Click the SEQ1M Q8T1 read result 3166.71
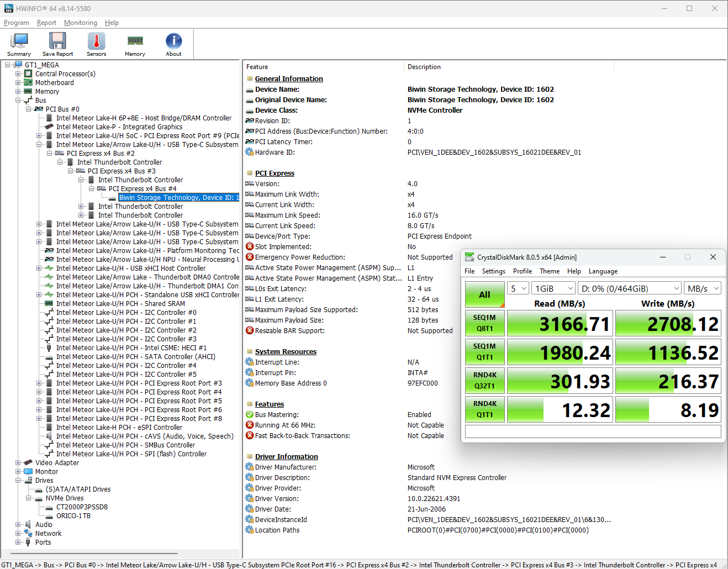This screenshot has width=728, height=569. 559,324
